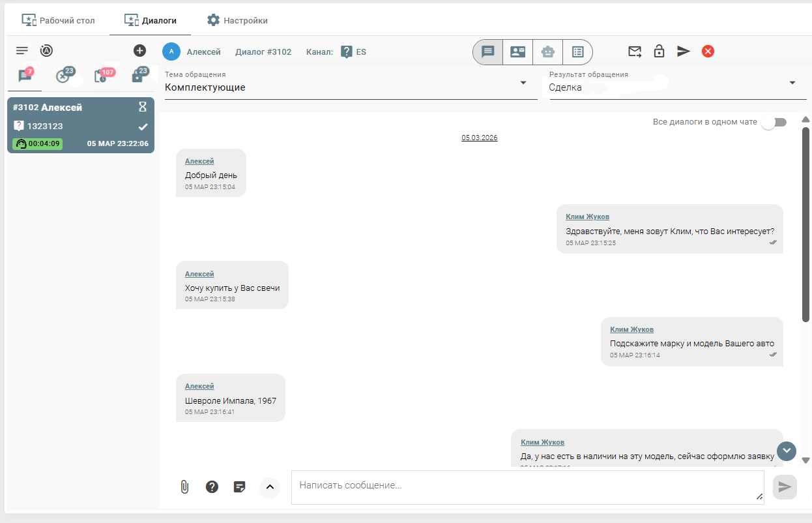812x523 pixels.
Task: Switch to the 'Рабочий стол' tab
Action: [59, 20]
